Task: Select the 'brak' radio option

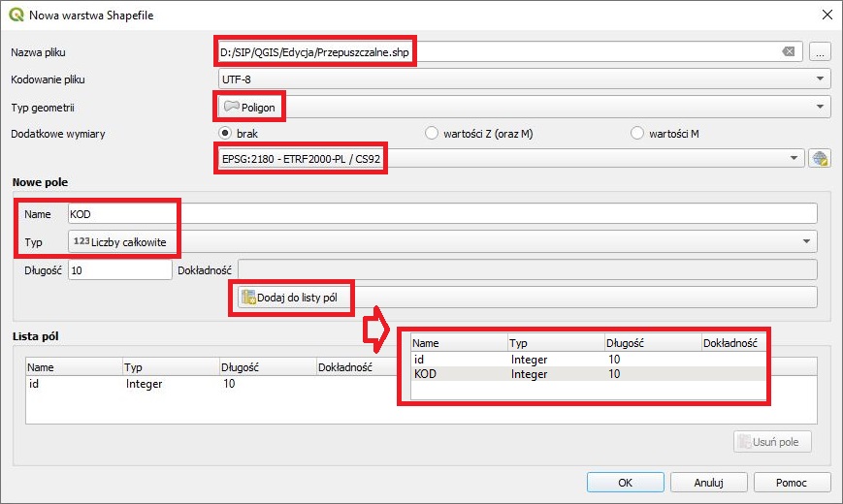Action: coord(226,133)
